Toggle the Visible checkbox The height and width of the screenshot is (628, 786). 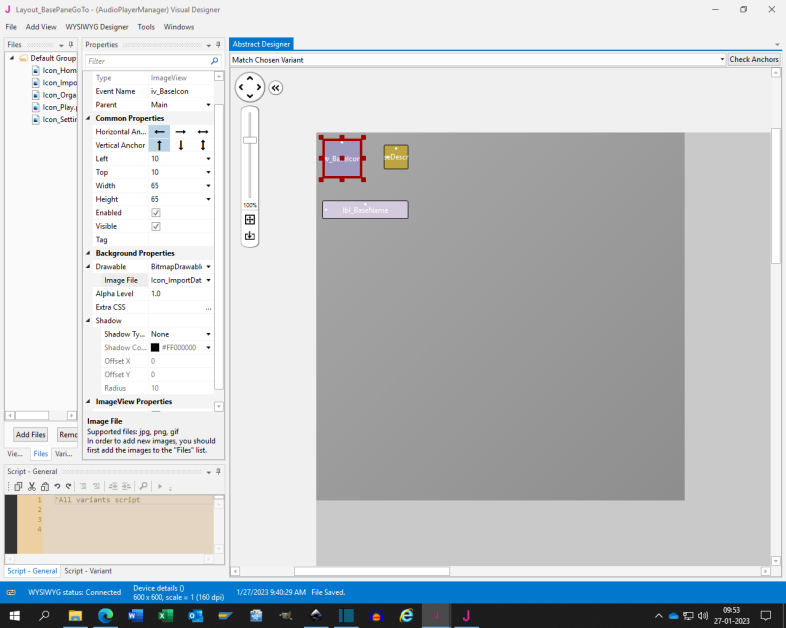156,227
